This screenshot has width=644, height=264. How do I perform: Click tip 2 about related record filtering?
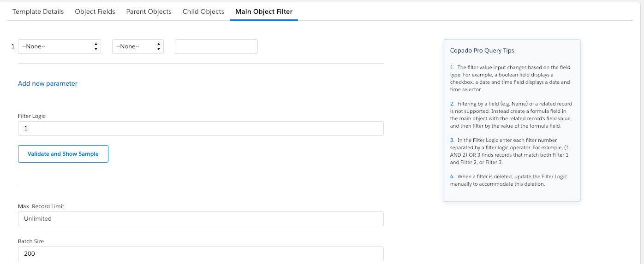(x=510, y=114)
